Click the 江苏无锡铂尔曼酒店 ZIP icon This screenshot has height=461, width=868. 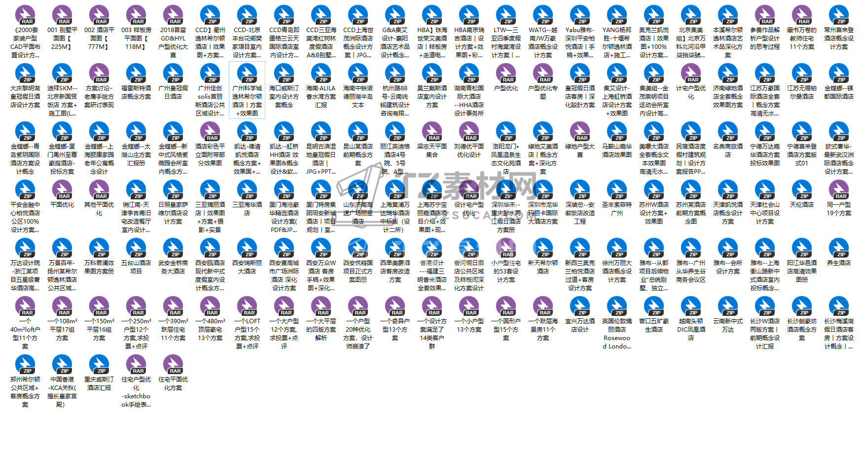click(802, 73)
